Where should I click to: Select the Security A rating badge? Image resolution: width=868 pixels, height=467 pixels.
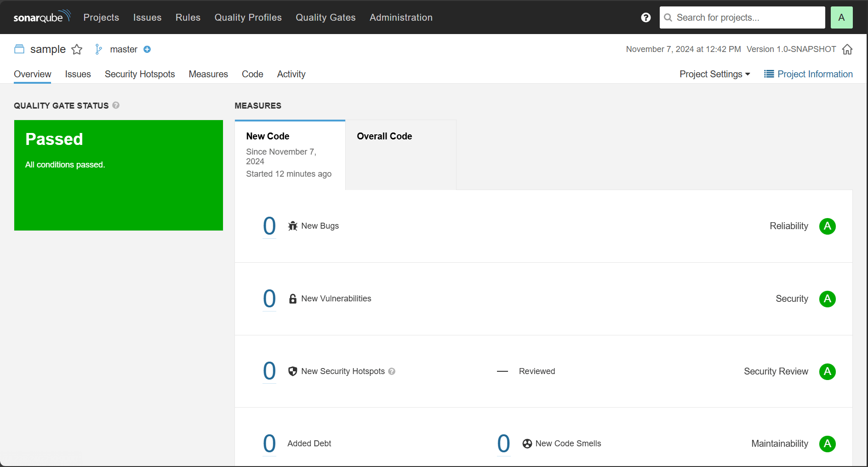coord(827,299)
